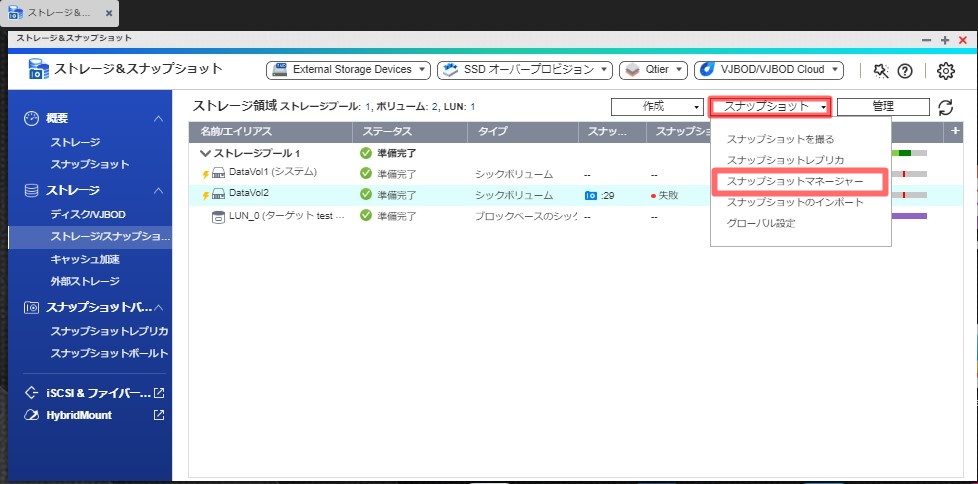Viewport: 978px width, 484px height.
Task: Open the SSD オーバープロビジョン dropdown
Action: [x=525, y=70]
